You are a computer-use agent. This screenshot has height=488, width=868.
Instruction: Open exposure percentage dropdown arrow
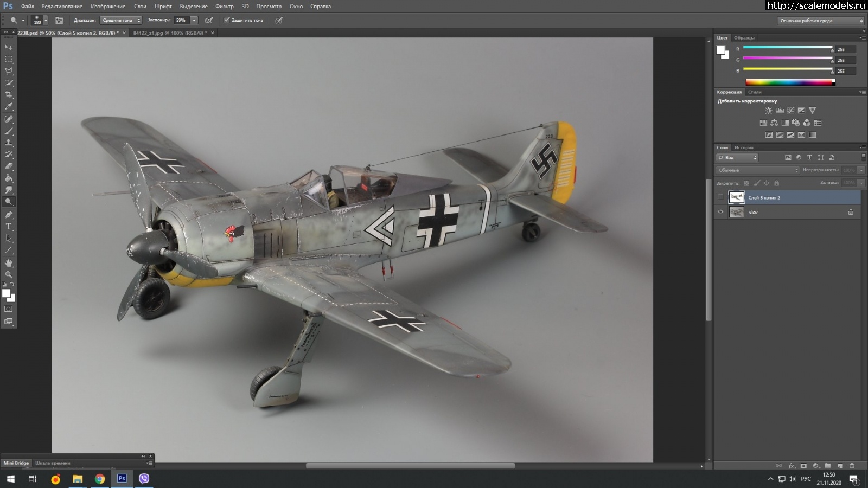[194, 20]
